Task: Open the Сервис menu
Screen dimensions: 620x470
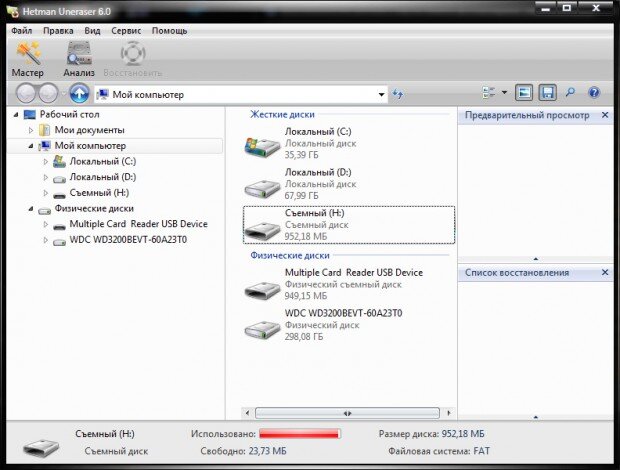Action: pyautogui.click(x=126, y=30)
